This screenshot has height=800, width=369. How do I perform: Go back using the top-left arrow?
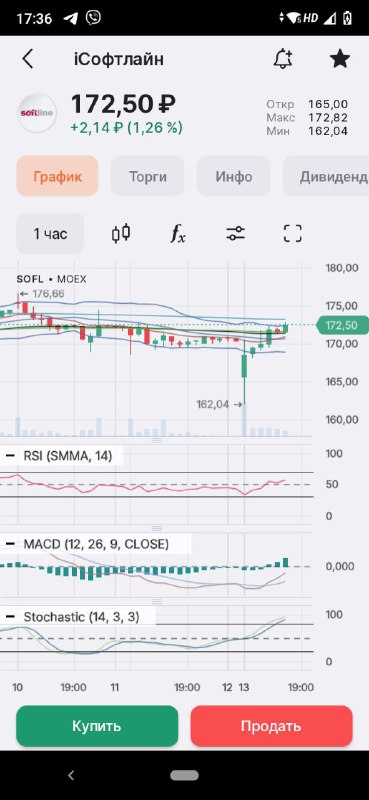28,59
